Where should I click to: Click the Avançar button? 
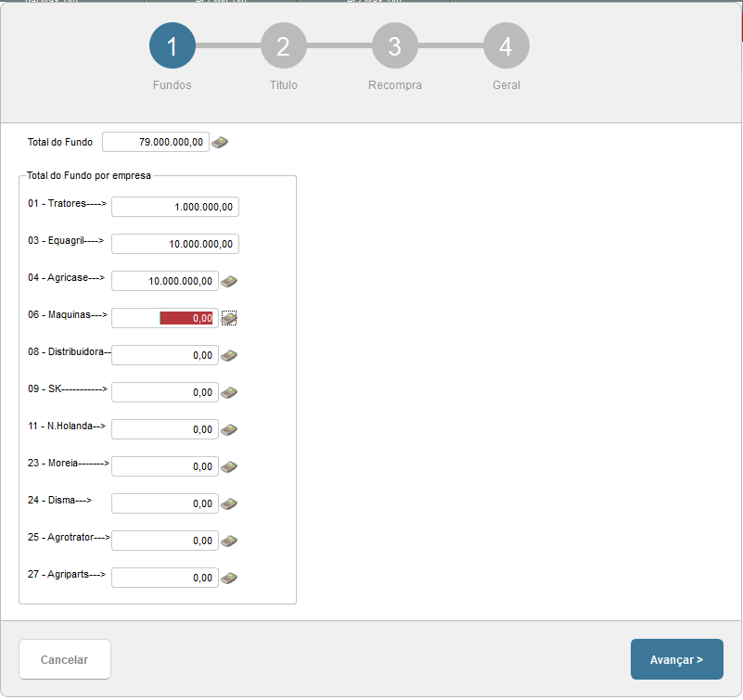676,660
